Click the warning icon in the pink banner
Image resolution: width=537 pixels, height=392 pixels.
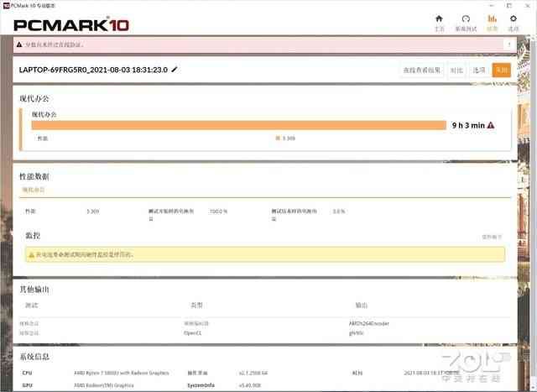coord(19,44)
